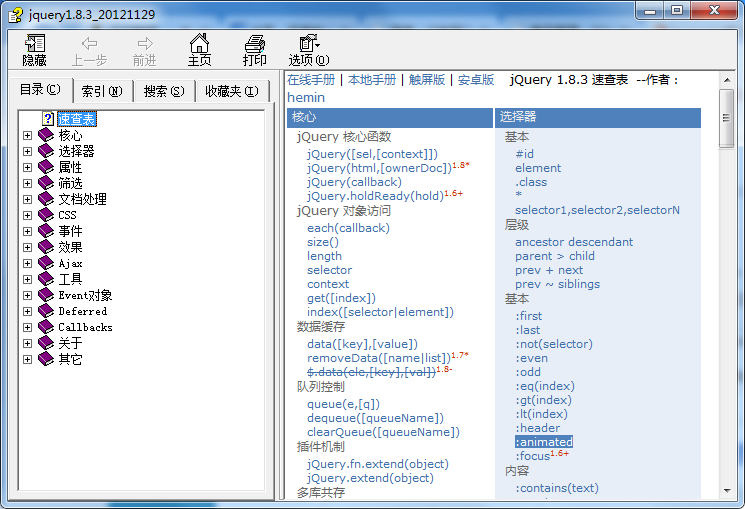The height and width of the screenshot is (509, 745).
Task: Click the 速查表 help page icon
Action: (47, 119)
